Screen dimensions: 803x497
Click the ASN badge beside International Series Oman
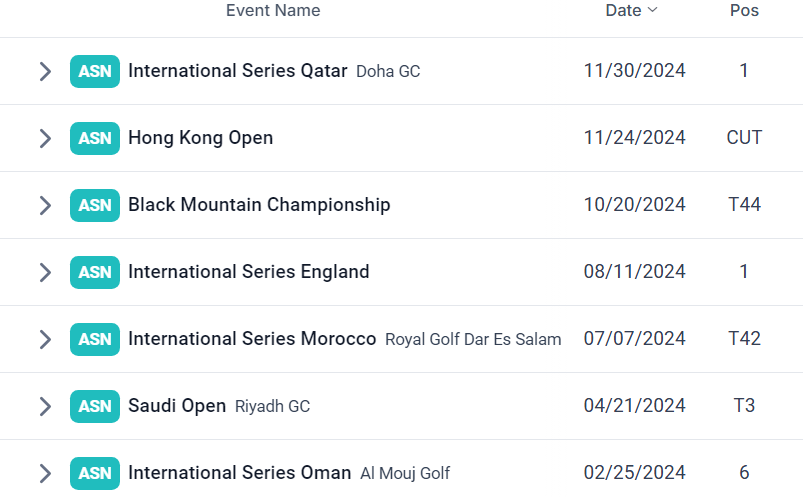tap(95, 473)
